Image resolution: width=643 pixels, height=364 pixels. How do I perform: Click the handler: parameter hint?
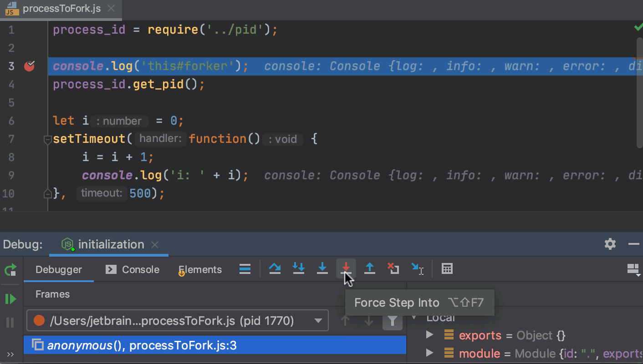pos(161,139)
